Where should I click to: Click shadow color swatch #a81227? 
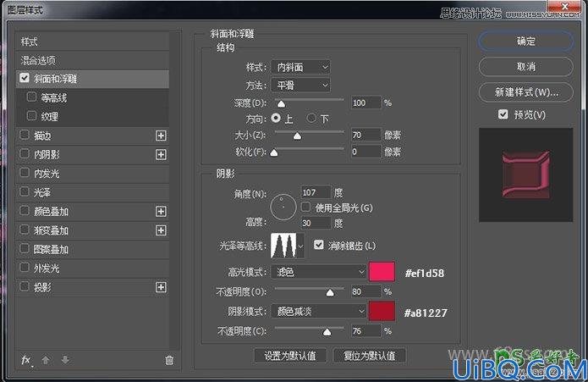point(382,311)
